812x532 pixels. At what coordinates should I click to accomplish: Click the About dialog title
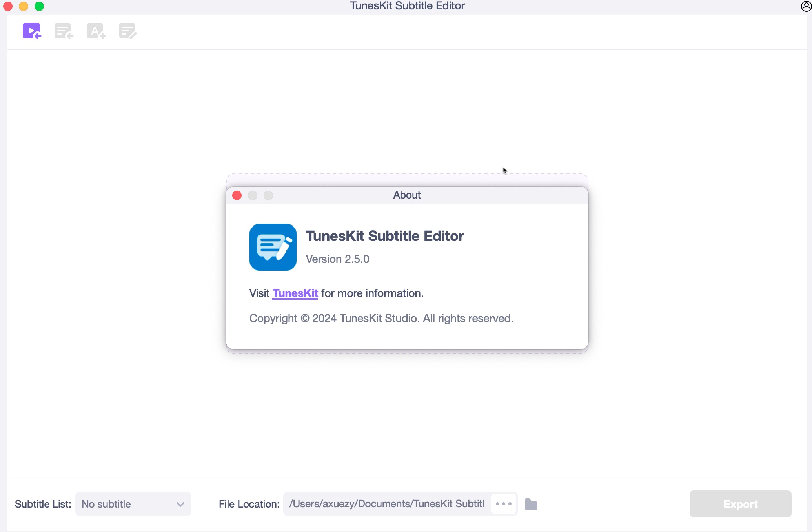[407, 195]
